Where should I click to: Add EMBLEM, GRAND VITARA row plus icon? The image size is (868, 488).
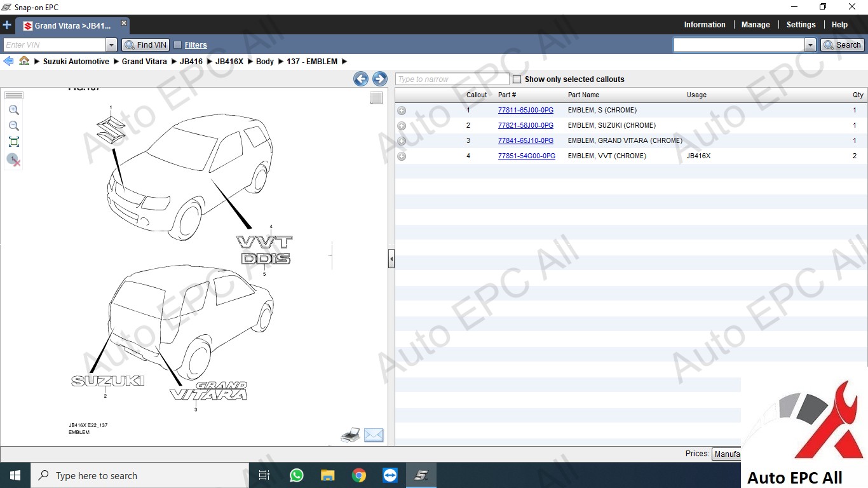click(x=402, y=141)
